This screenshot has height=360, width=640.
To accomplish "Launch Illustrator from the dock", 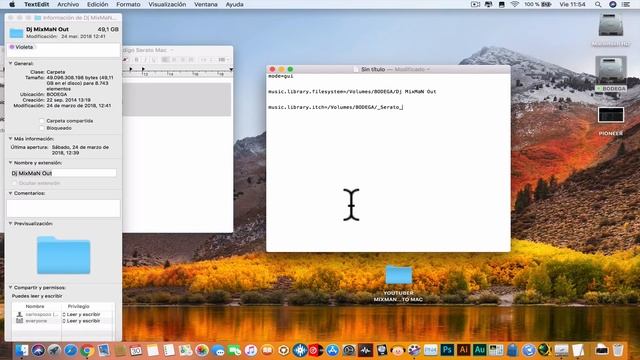I will coord(463,350).
